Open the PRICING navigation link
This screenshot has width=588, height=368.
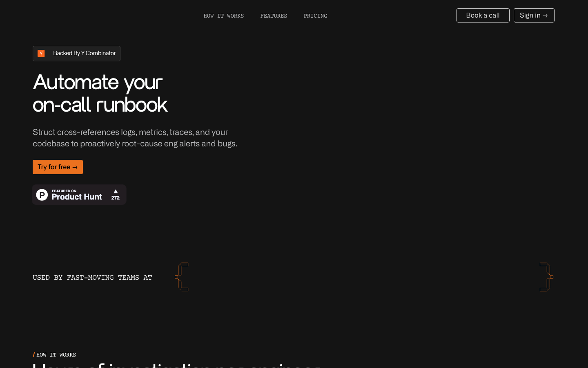[315, 16]
